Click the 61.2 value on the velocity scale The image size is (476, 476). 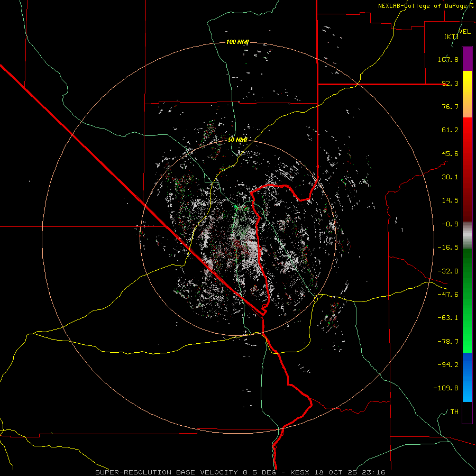[x=450, y=130]
